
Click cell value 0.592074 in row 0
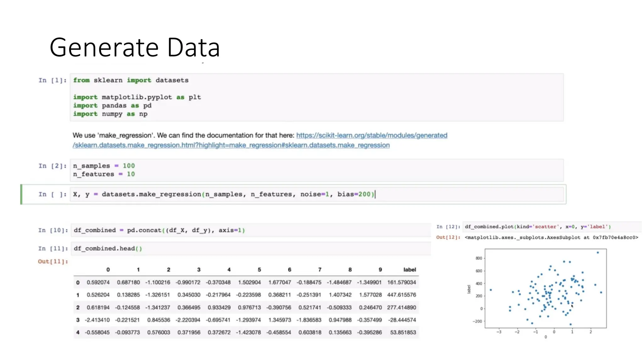pyautogui.click(x=98, y=282)
